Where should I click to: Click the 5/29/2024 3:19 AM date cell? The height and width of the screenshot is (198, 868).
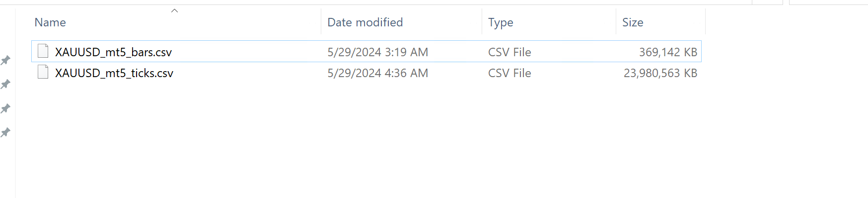tap(377, 52)
